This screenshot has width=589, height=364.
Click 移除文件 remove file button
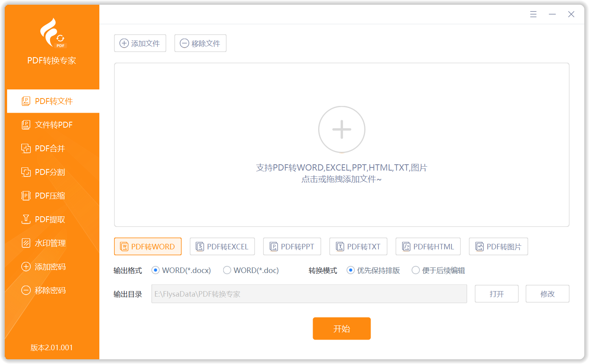(x=200, y=43)
